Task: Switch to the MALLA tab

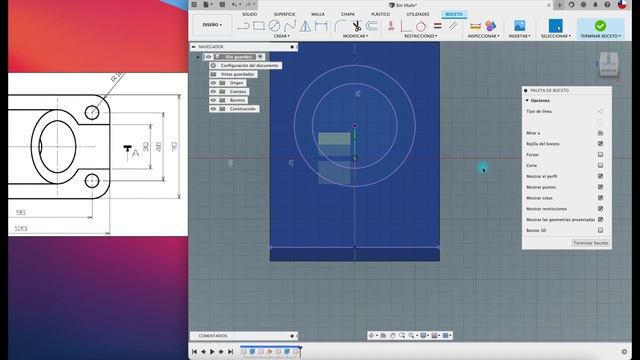Action: click(318, 14)
